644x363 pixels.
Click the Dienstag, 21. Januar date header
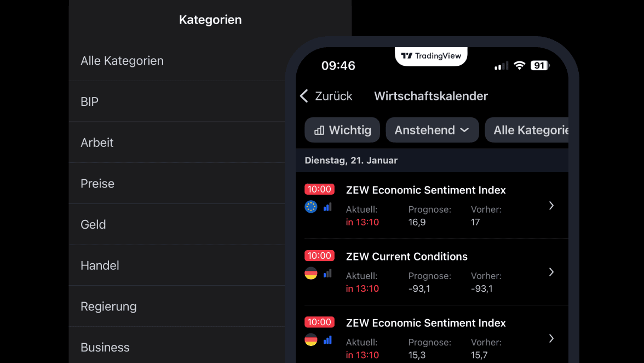pyautogui.click(x=351, y=160)
